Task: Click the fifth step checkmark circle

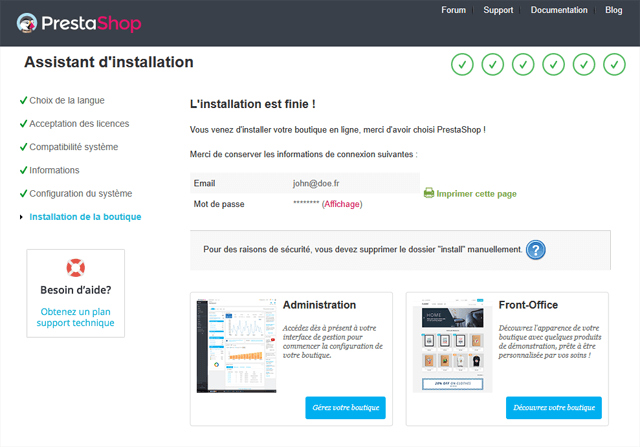Action: 584,64
